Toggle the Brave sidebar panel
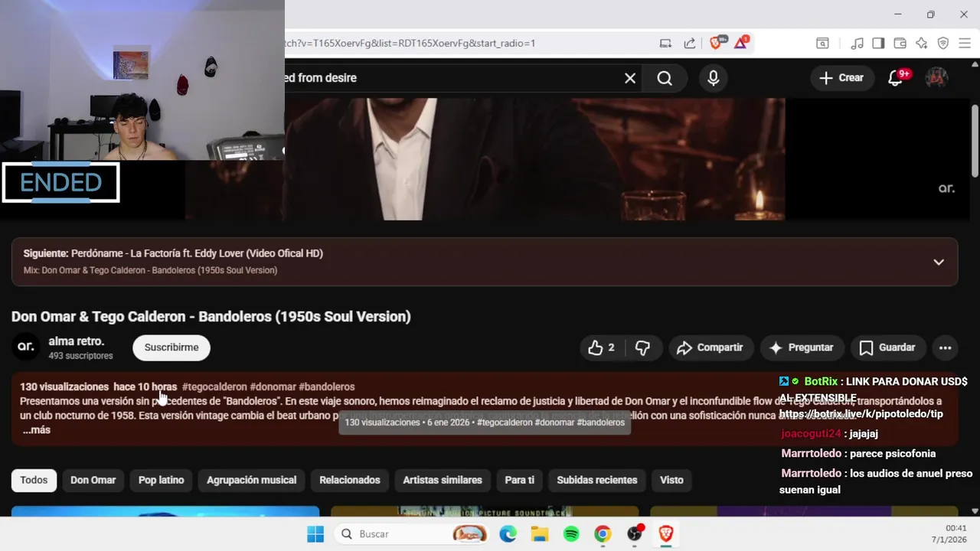 tap(879, 43)
